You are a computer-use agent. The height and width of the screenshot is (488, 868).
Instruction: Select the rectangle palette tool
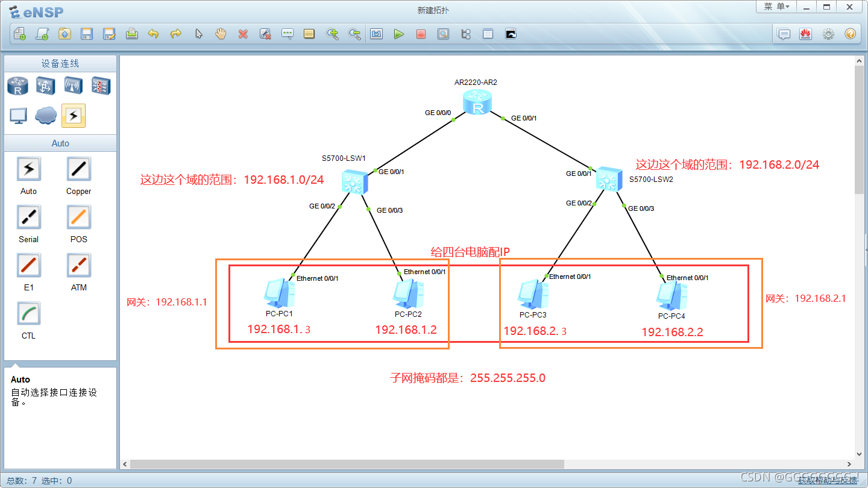(x=309, y=34)
